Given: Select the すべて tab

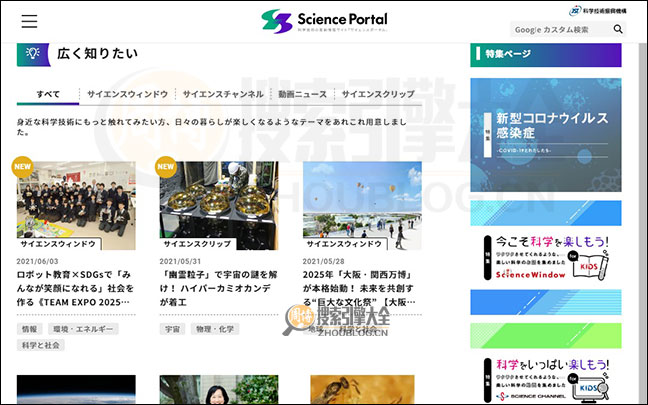Looking at the screenshot, I should click(x=48, y=94).
